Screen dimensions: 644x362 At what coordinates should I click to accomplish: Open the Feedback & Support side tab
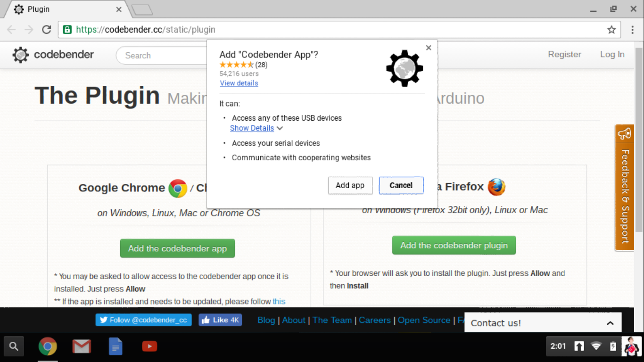click(625, 188)
